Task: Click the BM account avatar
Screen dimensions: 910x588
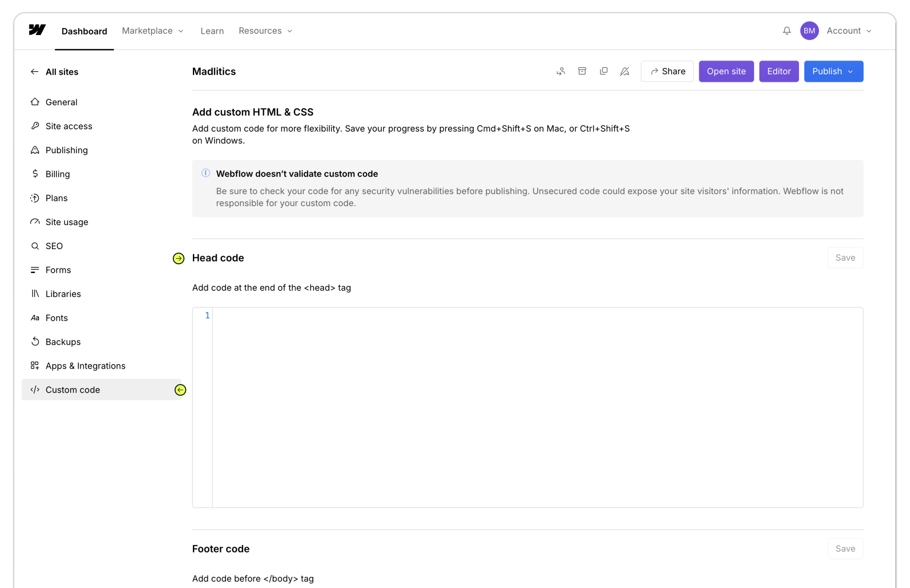Action: click(809, 31)
